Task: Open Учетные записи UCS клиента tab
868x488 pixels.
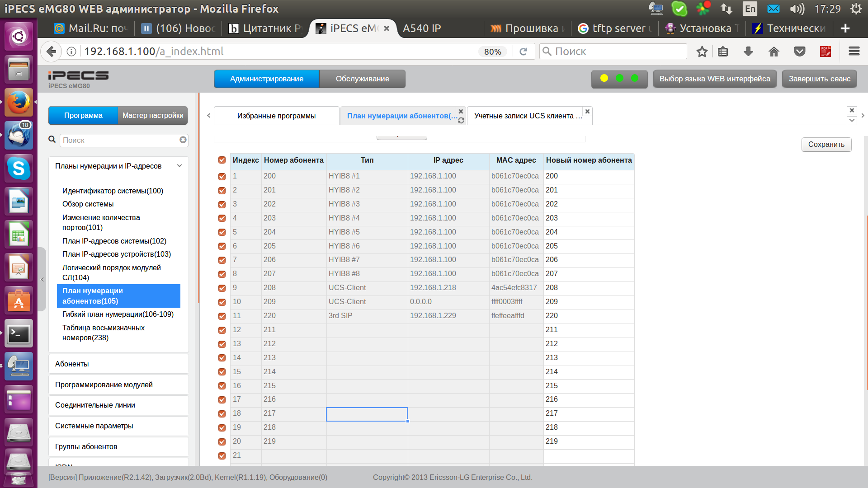Action: tap(528, 116)
